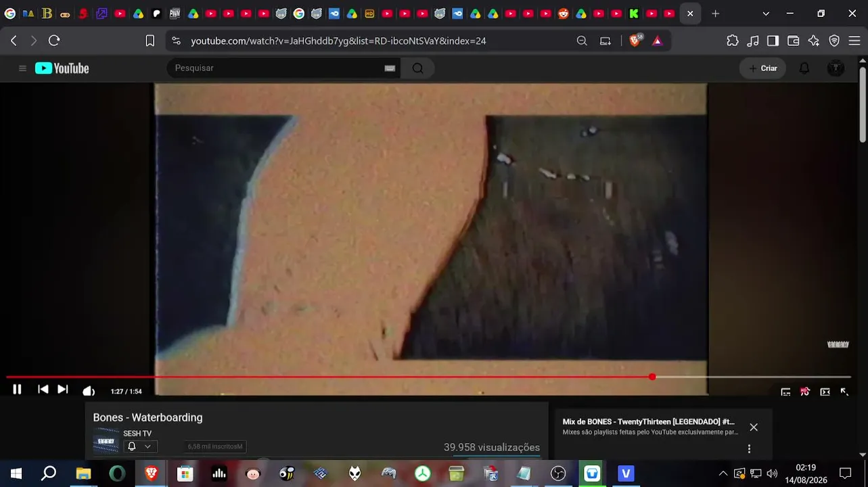Pause the video playback
Viewport: 868px width, 487px height.
(17, 389)
